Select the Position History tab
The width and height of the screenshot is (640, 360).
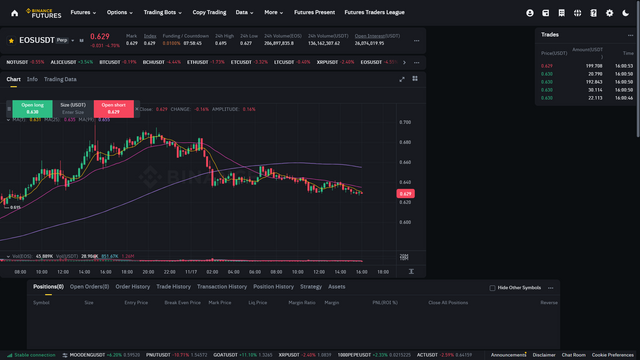[x=273, y=287]
